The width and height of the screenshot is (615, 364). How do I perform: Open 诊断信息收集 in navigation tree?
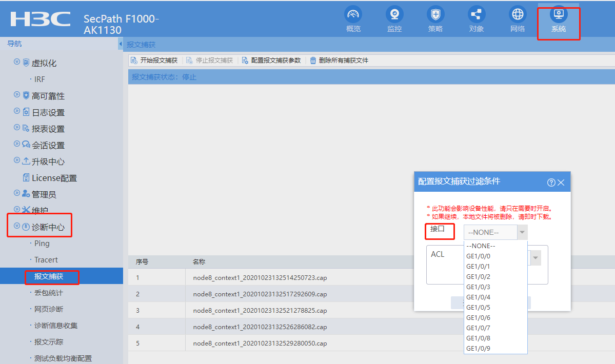coord(56,326)
